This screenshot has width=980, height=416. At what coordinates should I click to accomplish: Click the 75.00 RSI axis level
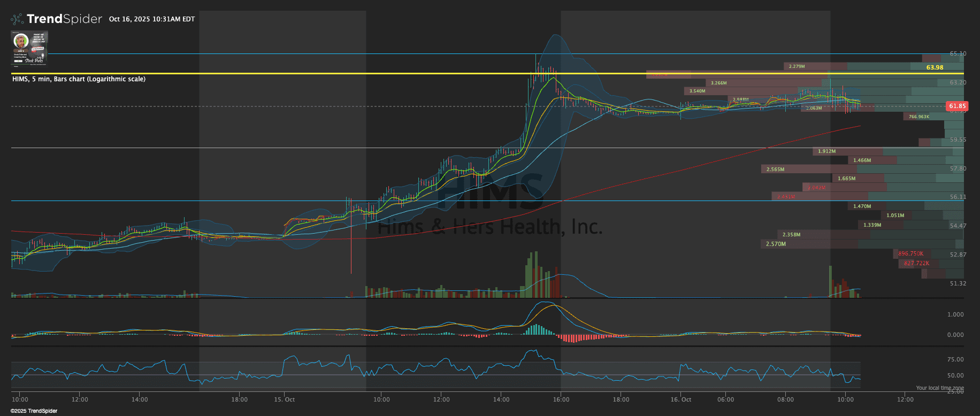tap(955, 359)
